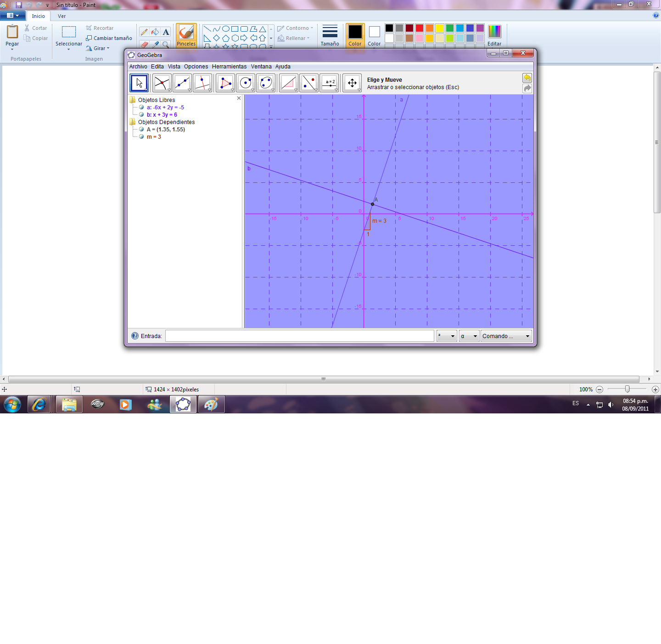Viewport: 661px width, 644px height.
Task: Select equation a: -6x + 2y = -5
Action: (165, 107)
